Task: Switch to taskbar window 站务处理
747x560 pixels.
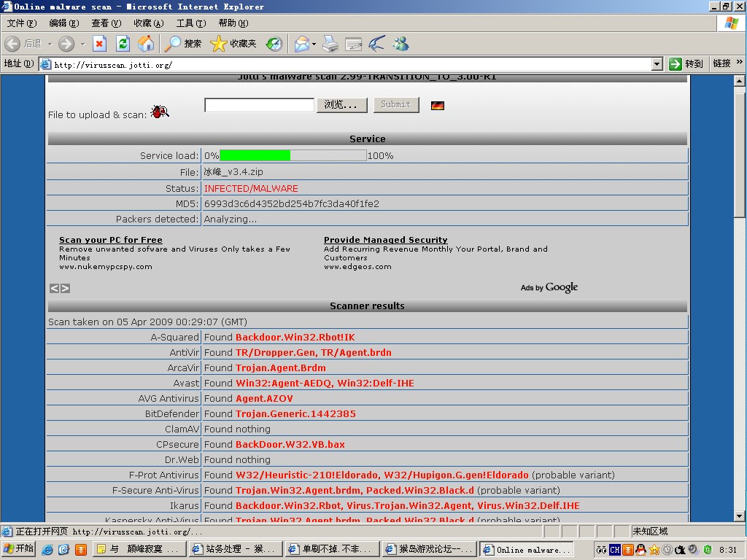Action: point(236,549)
